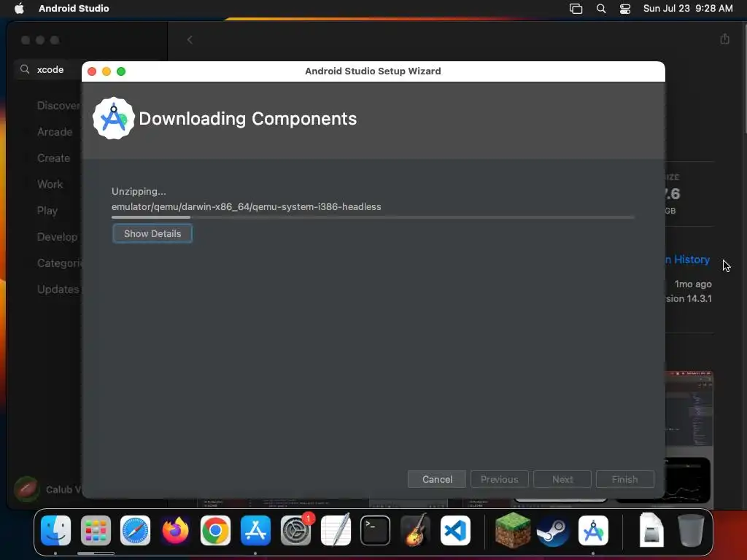Image resolution: width=747 pixels, height=560 pixels.
Task: Open Finder from the Dock
Action: [55, 531]
